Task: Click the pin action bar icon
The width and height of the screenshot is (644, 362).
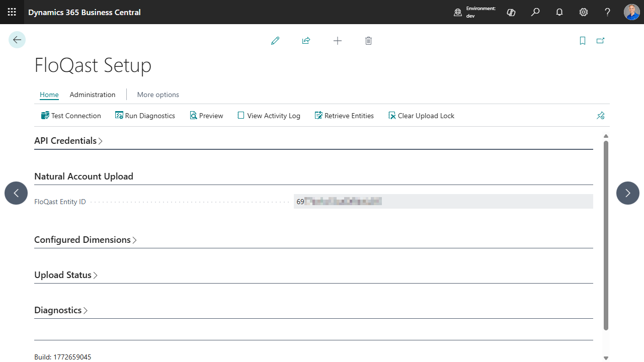Action: coord(600,116)
